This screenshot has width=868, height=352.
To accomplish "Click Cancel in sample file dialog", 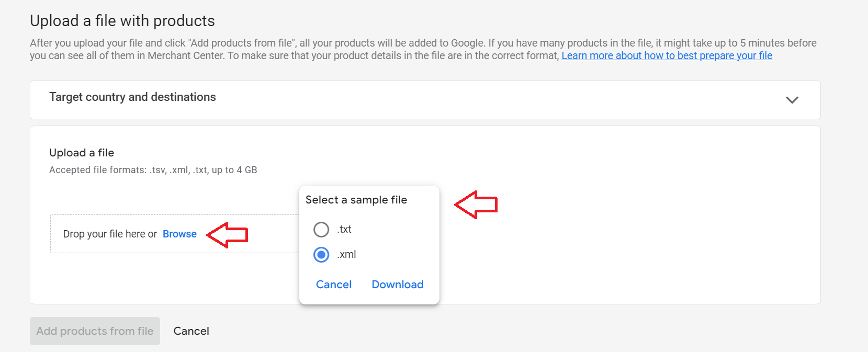I will pyautogui.click(x=334, y=285).
